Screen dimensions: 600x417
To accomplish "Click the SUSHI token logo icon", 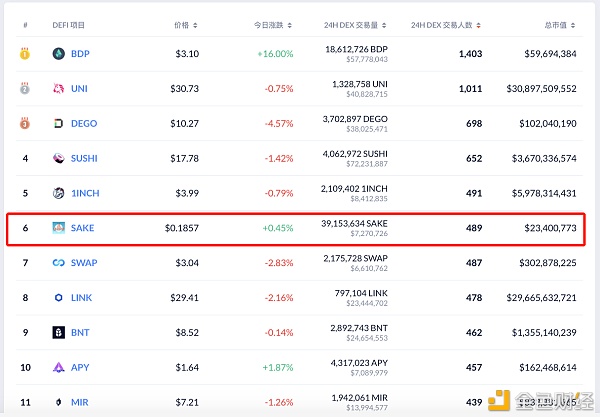I will coord(59,158).
